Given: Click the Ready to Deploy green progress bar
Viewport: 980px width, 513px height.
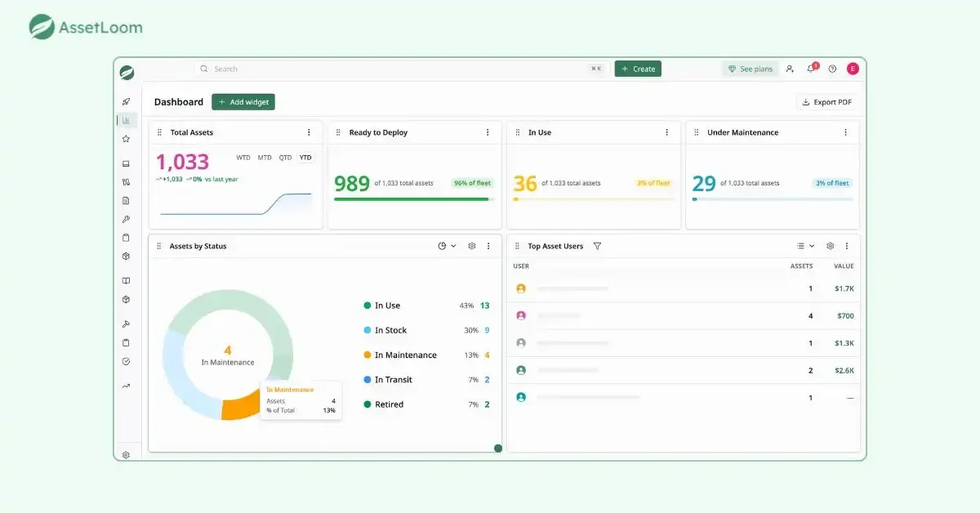Looking at the screenshot, I should pyautogui.click(x=413, y=199).
